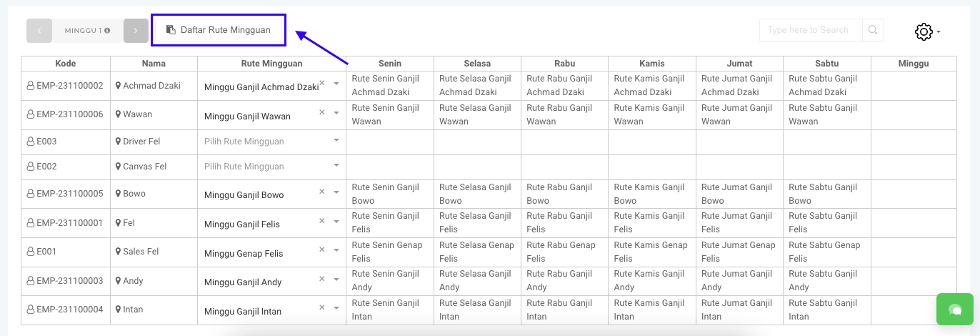
Task: Click the info icon beside Minggu 1
Action: pos(107,31)
